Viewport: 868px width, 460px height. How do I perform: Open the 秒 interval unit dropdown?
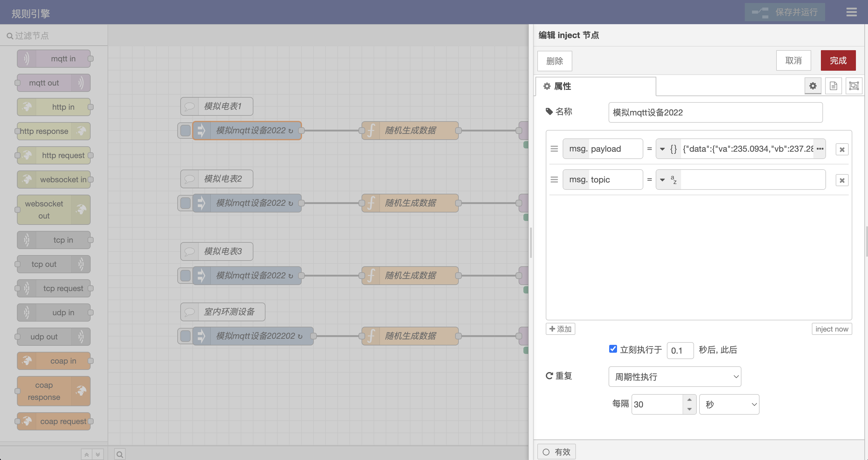[x=729, y=404]
